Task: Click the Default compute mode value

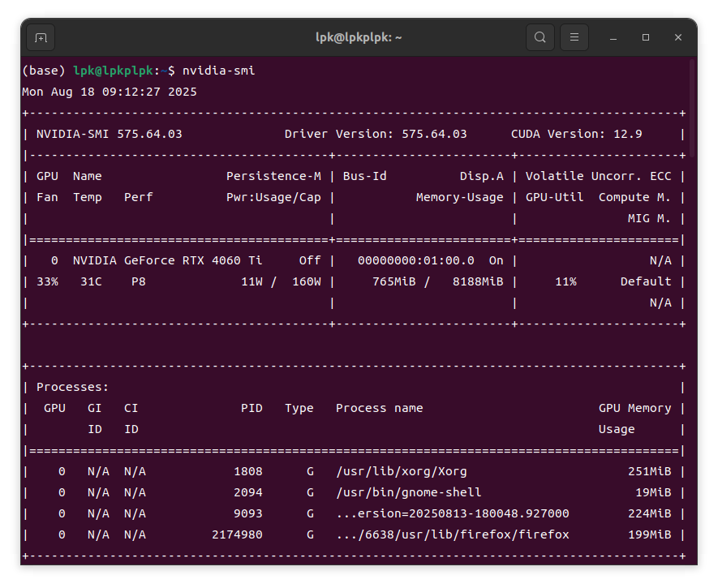Action: (x=646, y=281)
